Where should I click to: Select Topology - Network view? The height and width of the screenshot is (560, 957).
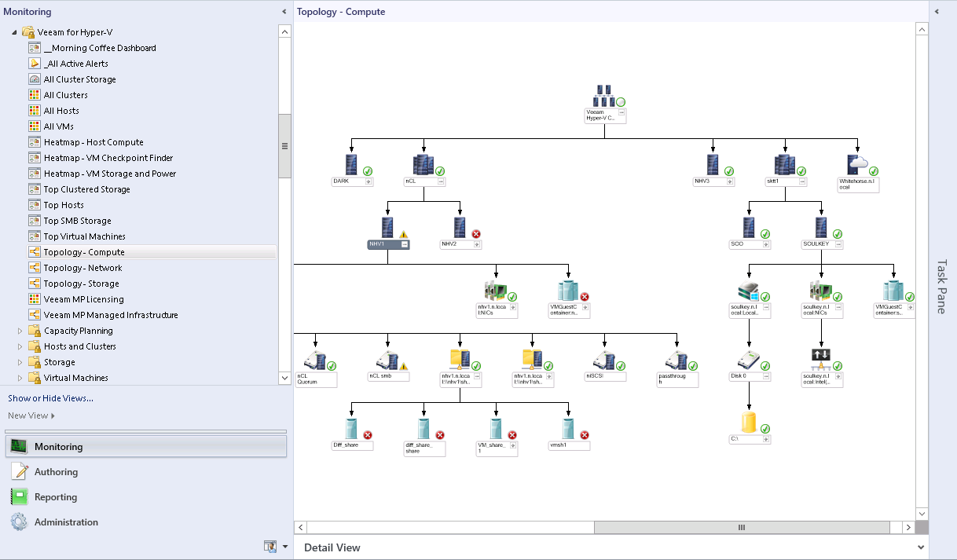[x=83, y=268]
